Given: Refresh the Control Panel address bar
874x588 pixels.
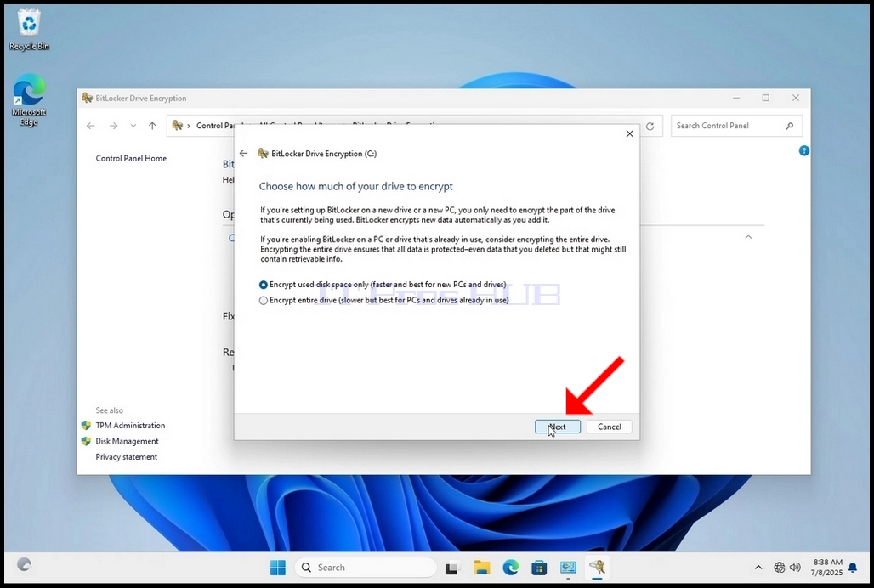Looking at the screenshot, I should (x=650, y=127).
